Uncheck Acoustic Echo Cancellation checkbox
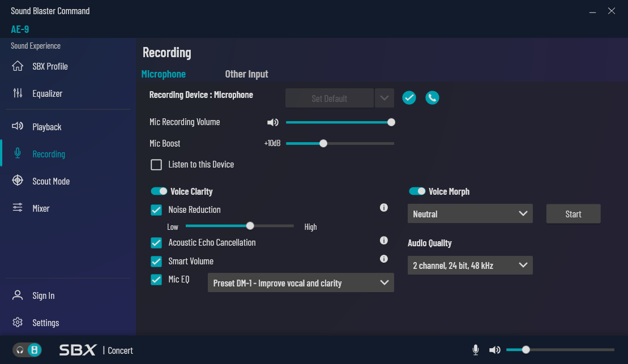 coord(156,243)
